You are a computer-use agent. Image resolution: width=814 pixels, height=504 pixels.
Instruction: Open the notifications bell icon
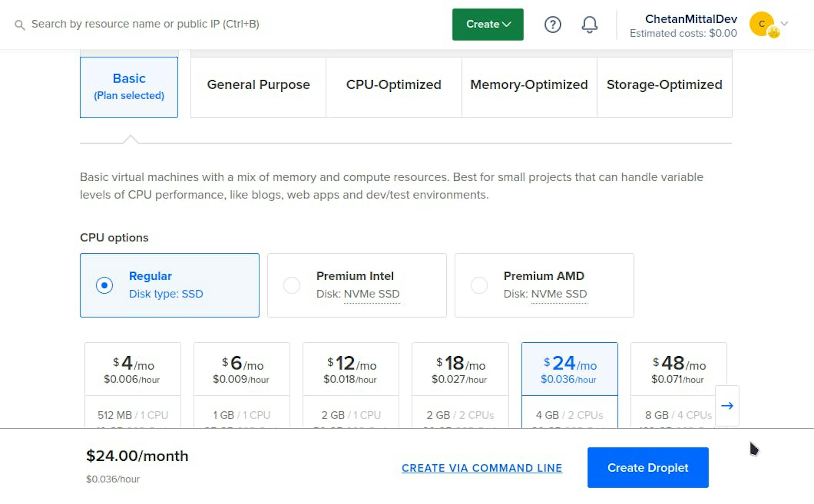[590, 24]
